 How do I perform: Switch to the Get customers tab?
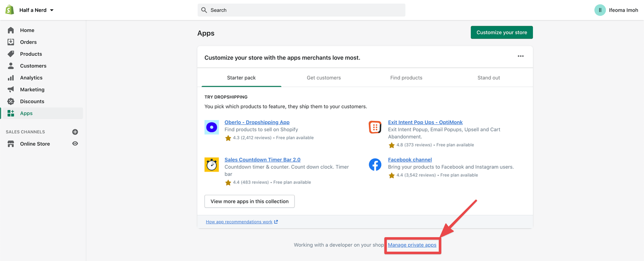(324, 78)
